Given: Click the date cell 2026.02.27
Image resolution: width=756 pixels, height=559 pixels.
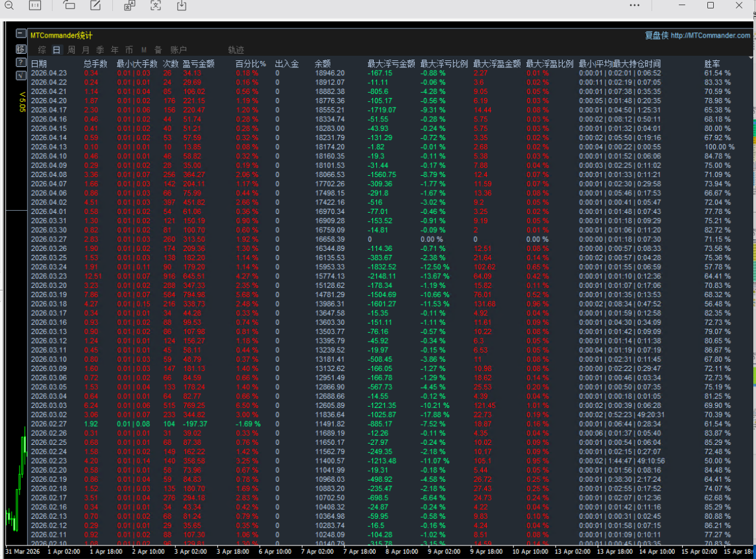Looking at the screenshot, I should click(49, 424).
